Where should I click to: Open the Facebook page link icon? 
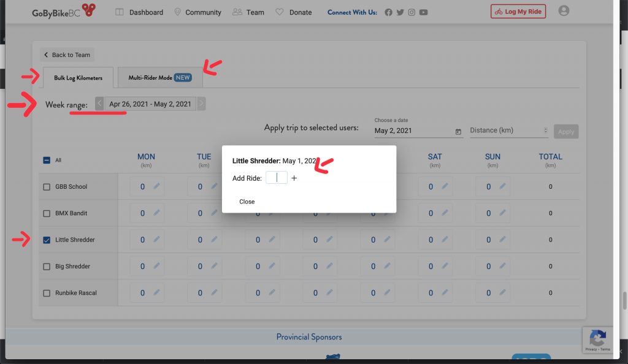[x=388, y=12]
